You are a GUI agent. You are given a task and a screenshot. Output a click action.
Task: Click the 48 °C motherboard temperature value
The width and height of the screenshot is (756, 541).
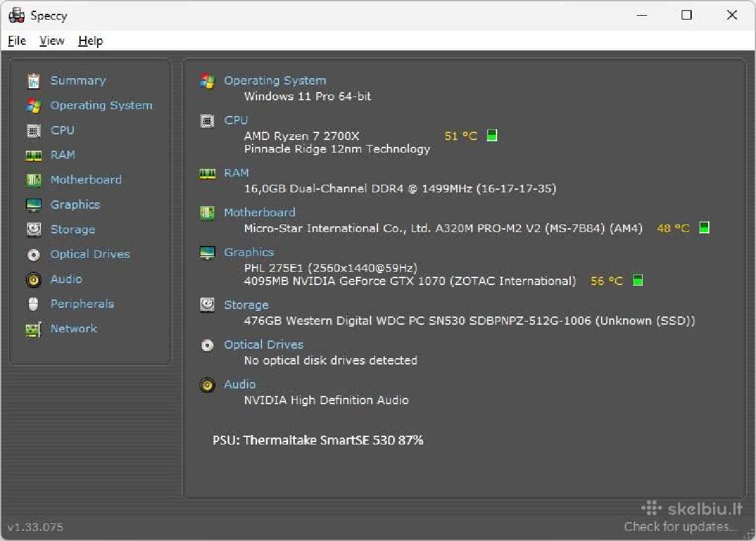[673, 228]
